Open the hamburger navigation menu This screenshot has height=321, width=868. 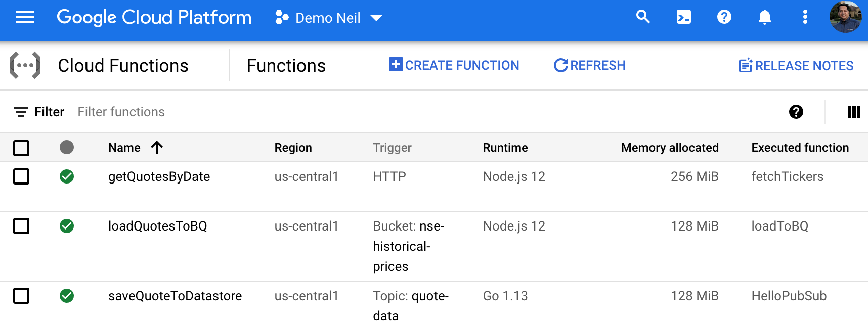(x=25, y=18)
